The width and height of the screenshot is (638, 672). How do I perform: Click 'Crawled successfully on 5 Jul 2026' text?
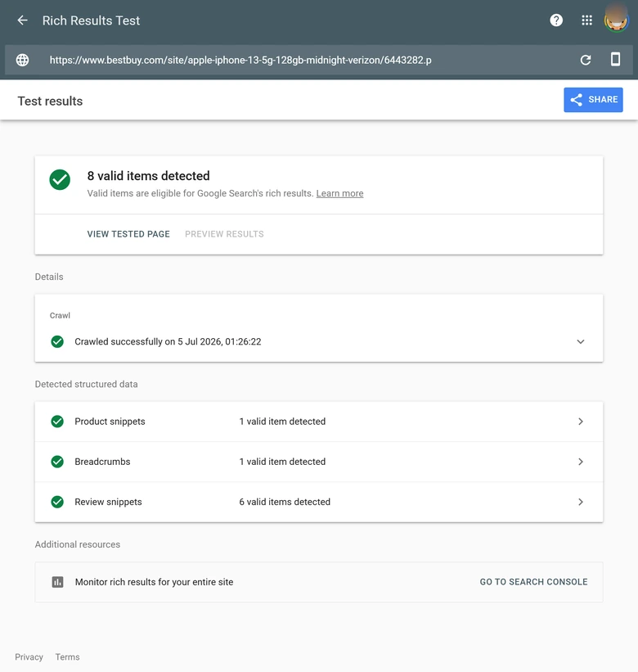pyautogui.click(x=168, y=341)
